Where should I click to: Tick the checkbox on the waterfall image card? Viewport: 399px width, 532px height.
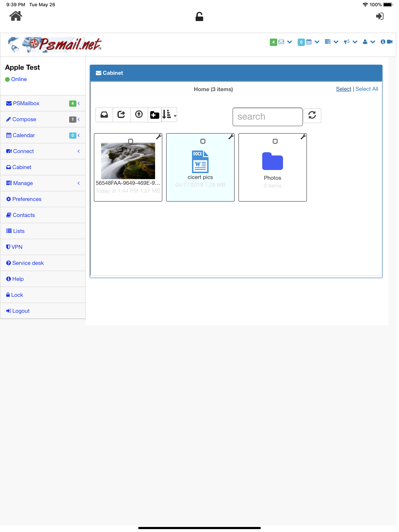[x=130, y=141]
